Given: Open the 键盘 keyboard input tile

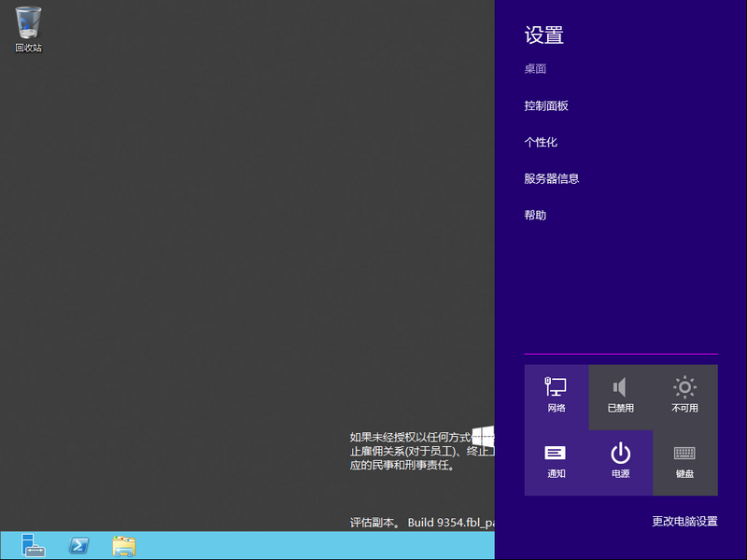Looking at the screenshot, I should 684,461.
